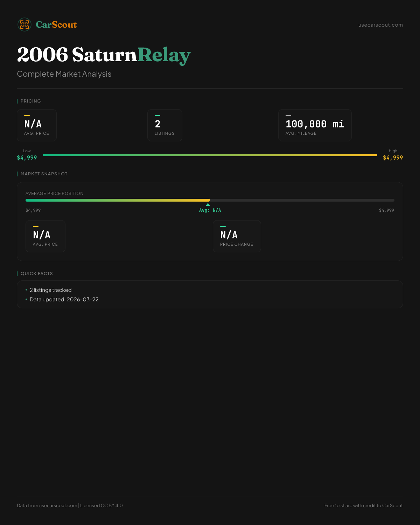Select the Avg. Price card under Pricing
This screenshot has width=420, height=525.
point(37,125)
